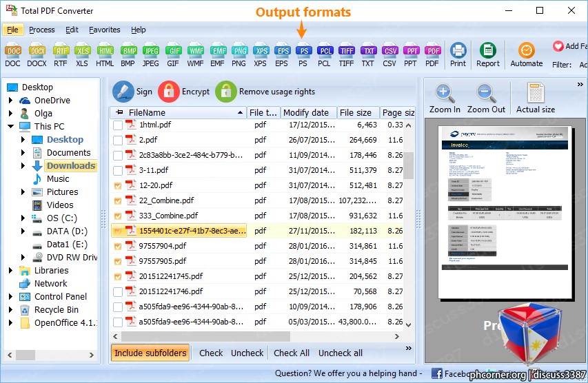Image resolution: width=588 pixels, height=383 pixels.
Task: Open the Process menu
Action: [x=42, y=30]
